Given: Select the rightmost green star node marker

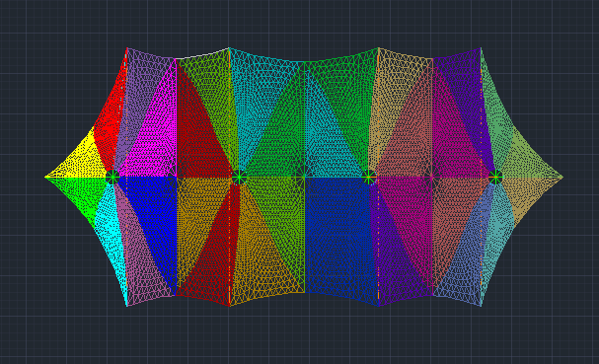Looking at the screenshot, I should [x=495, y=178].
